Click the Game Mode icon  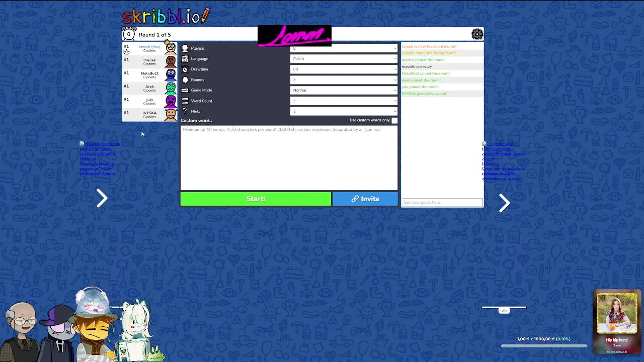coord(185,90)
